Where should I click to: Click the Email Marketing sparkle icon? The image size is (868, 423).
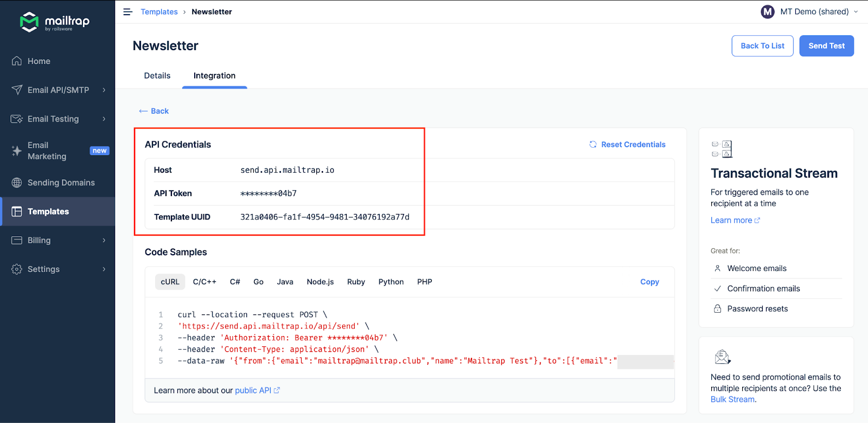click(17, 151)
